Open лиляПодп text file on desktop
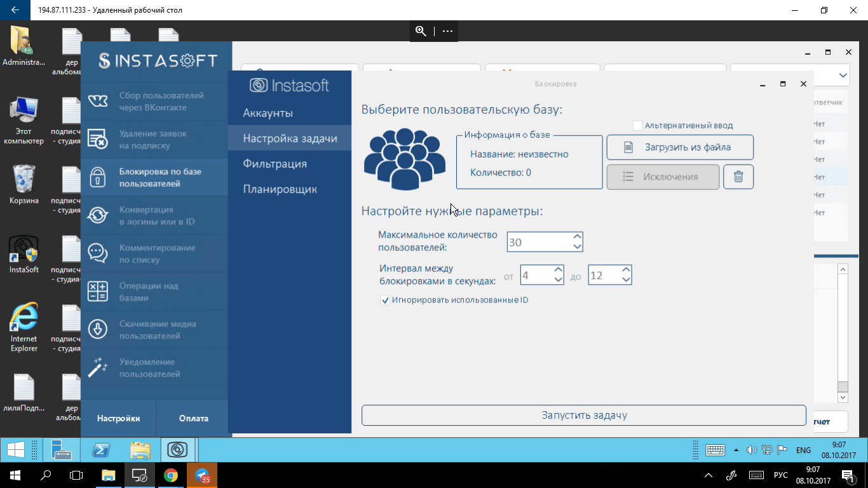The width and height of the screenshot is (868, 488). (x=24, y=394)
